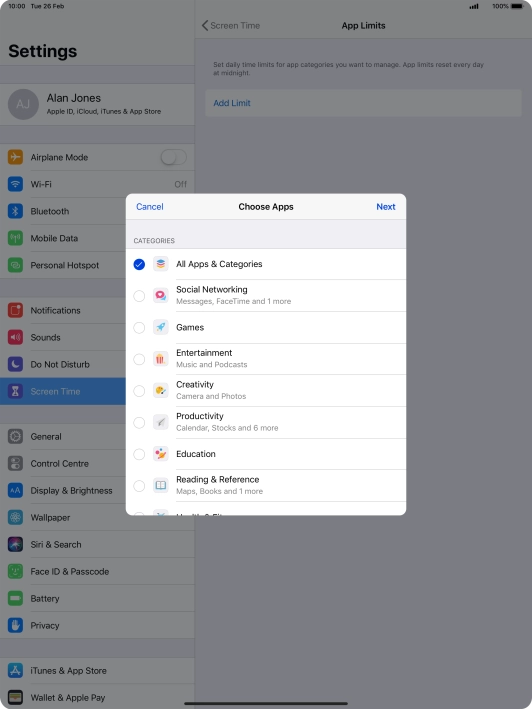Tap the Notifications icon
Image resolution: width=532 pixels, height=709 pixels.
tap(15, 310)
